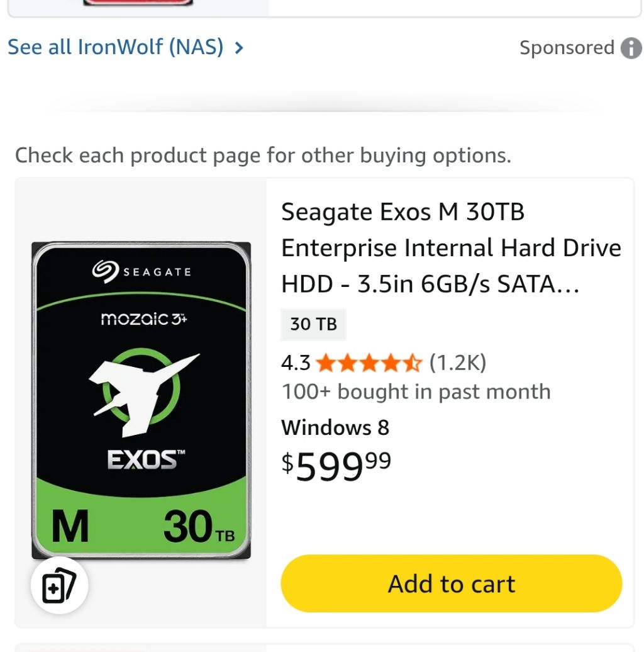Open the See all IronWolf (NAS) link
644x652 pixels.
[116, 47]
